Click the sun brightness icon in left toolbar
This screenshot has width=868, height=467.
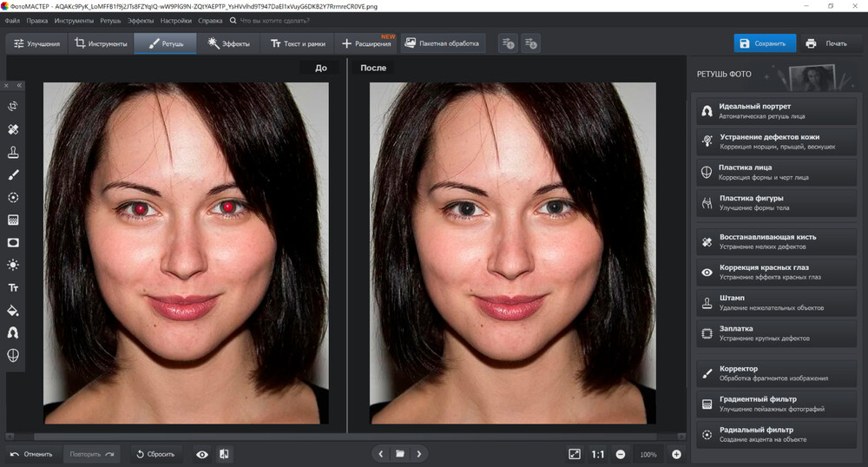pyautogui.click(x=14, y=265)
